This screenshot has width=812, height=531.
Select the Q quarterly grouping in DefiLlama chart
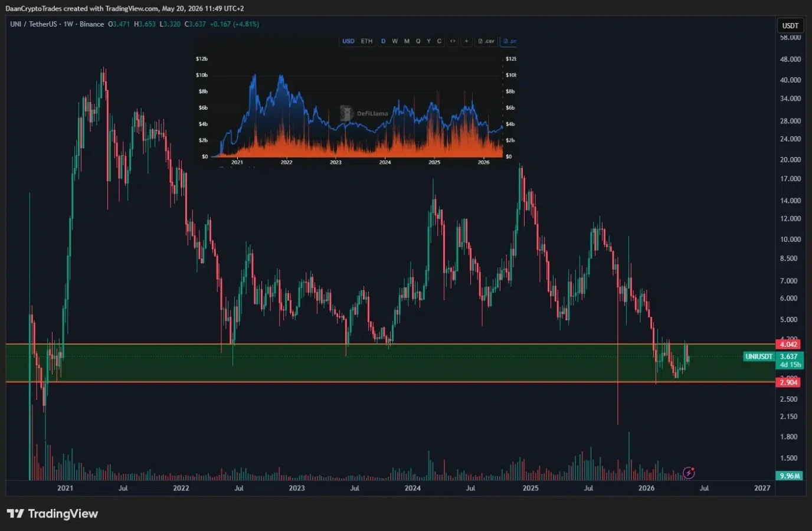pos(418,41)
